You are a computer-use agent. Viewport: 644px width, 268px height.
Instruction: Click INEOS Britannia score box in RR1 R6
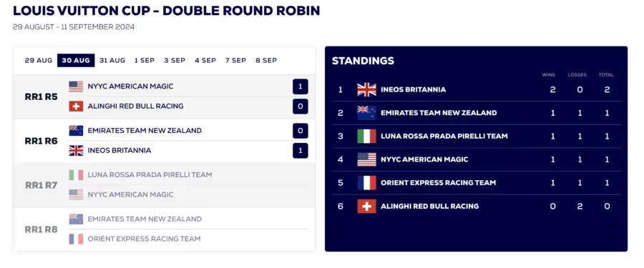[x=301, y=151]
